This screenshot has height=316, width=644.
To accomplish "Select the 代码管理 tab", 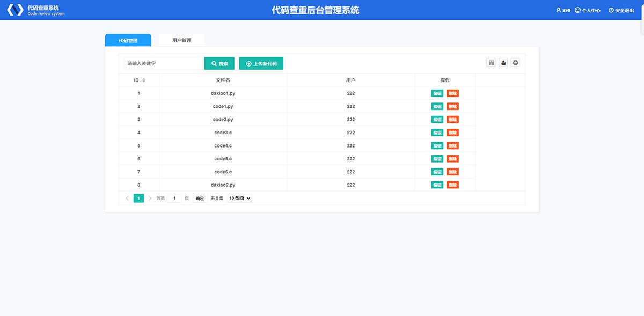I will click(x=128, y=40).
